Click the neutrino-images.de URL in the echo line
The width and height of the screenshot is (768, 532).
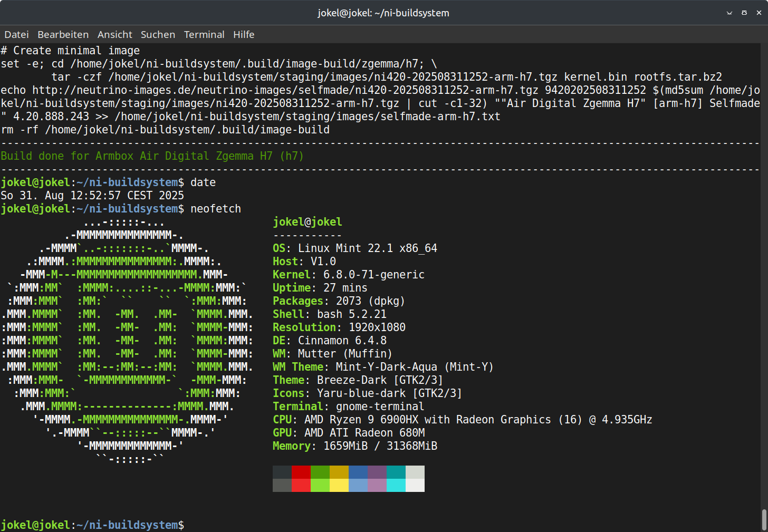pyautogui.click(x=285, y=90)
